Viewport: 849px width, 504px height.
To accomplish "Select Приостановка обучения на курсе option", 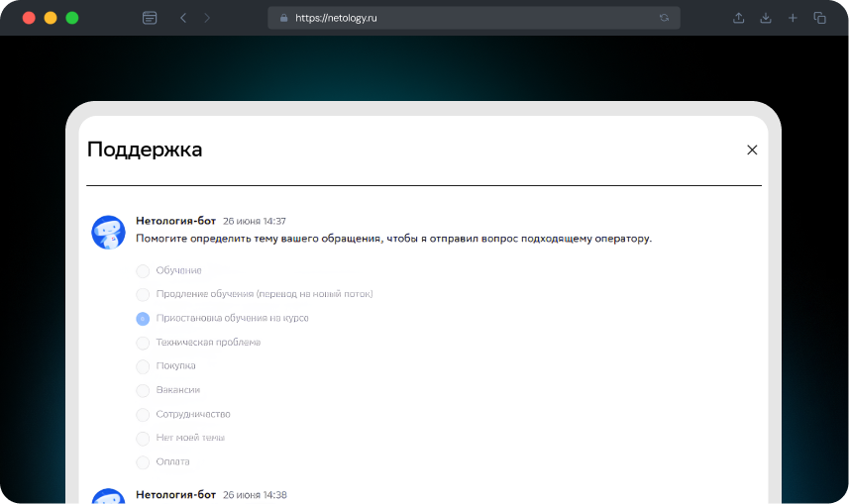I will pos(143,318).
